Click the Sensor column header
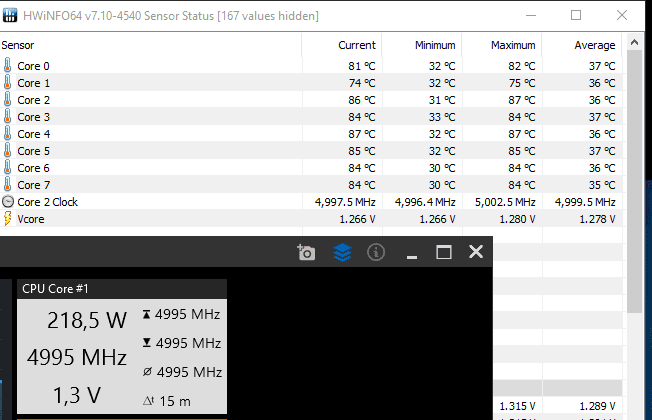Image resolution: width=652 pixels, height=420 pixels. pos(17,45)
